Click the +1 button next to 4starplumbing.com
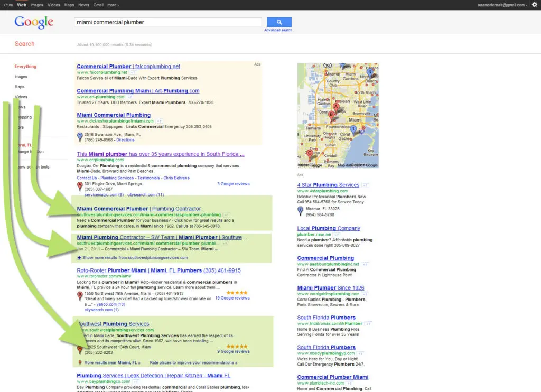 click(x=366, y=185)
